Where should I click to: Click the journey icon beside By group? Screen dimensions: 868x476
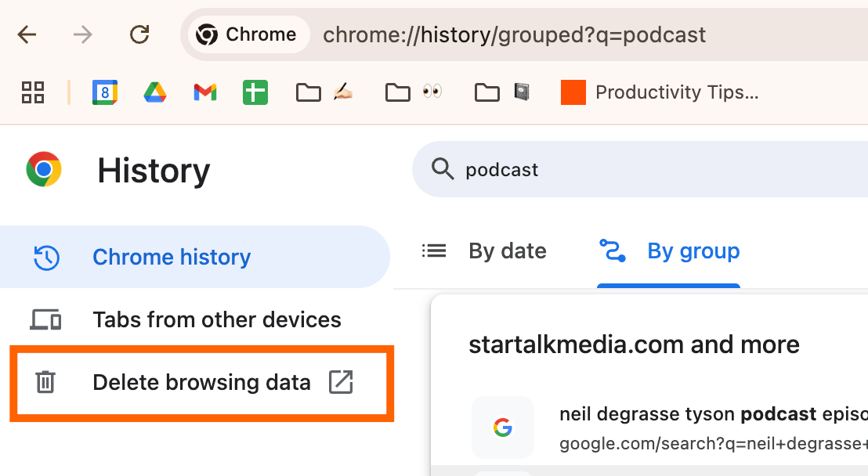coord(613,251)
